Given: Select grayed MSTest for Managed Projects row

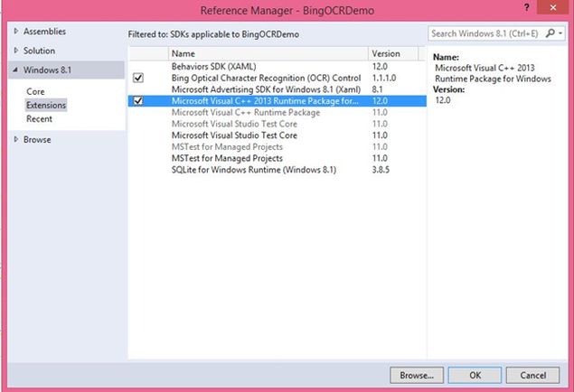Looking at the screenshot, I should pos(278,146).
